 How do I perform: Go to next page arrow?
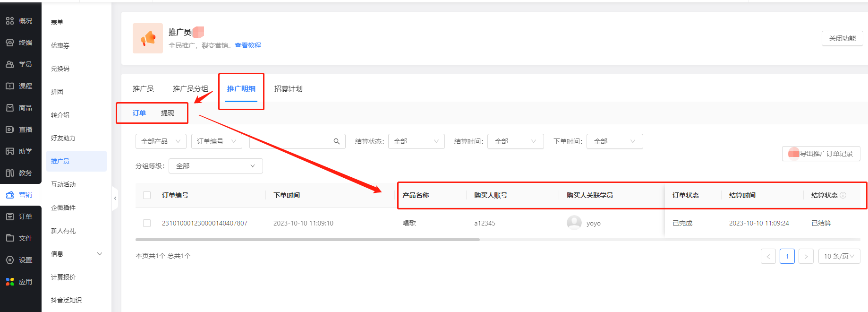[806, 256]
